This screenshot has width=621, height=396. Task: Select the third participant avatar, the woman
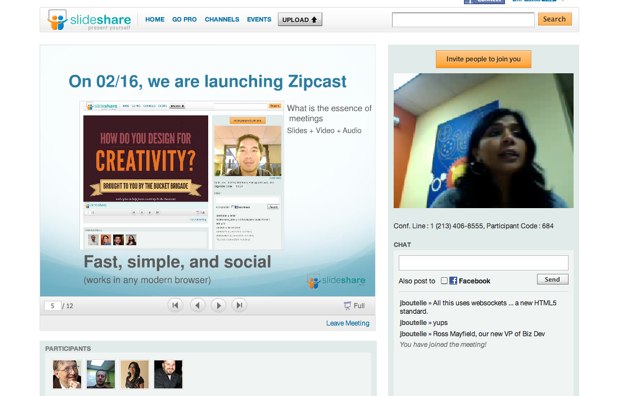click(x=135, y=374)
